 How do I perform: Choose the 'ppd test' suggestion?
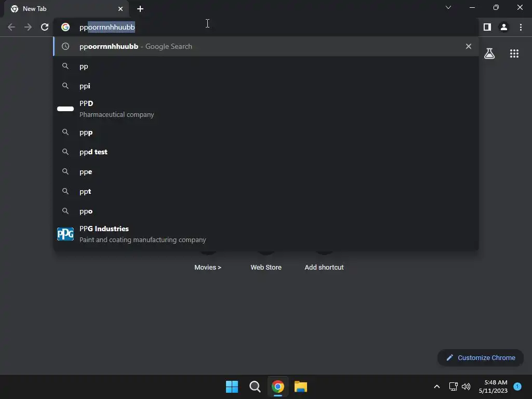(x=266, y=152)
